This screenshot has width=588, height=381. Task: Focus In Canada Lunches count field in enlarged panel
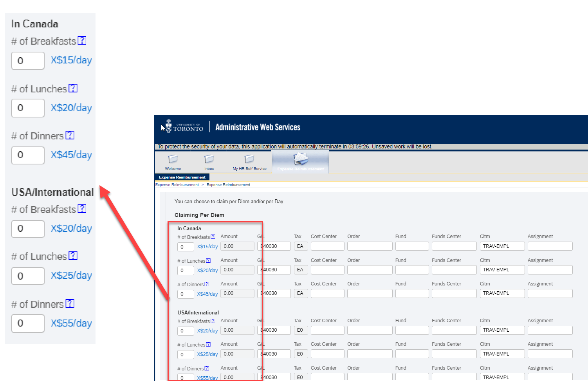[x=28, y=108]
